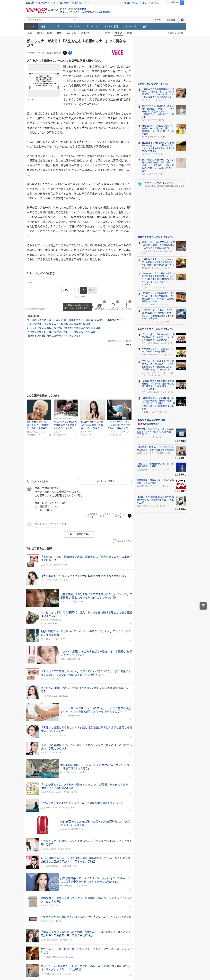This screenshot has width=210, height=980.
Task: Select the 速報 tab
Action: pyautogui.click(x=43, y=27)
